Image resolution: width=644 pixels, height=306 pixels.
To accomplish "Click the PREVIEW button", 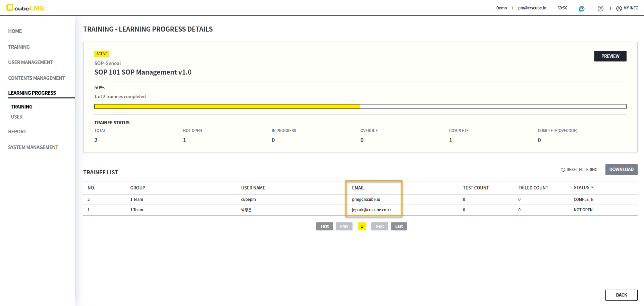I will [610, 56].
